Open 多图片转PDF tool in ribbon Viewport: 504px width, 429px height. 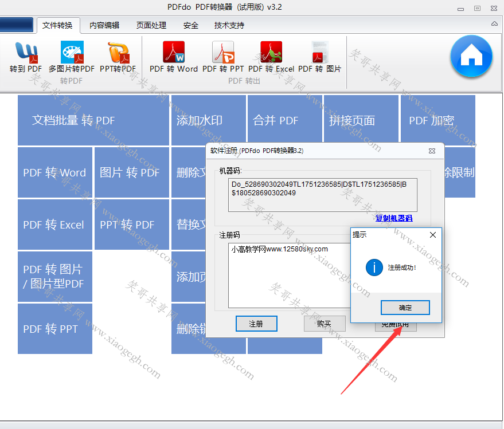(71, 57)
